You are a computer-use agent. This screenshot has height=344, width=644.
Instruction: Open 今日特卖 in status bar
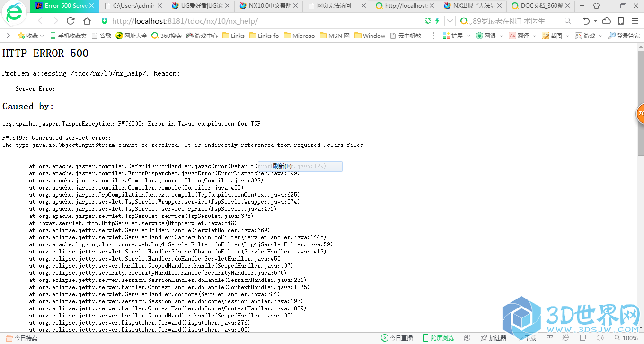coord(21,338)
